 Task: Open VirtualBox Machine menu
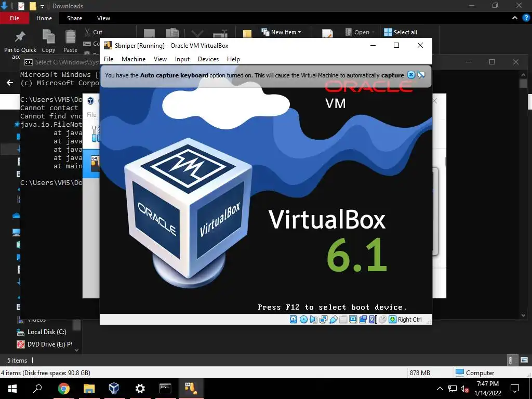[x=134, y=59]
